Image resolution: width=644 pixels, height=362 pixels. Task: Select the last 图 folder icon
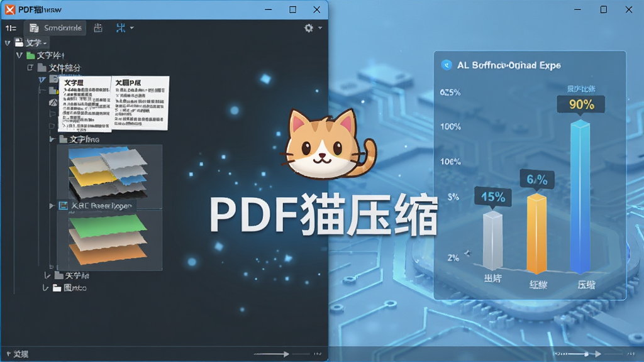click(57, 288)
